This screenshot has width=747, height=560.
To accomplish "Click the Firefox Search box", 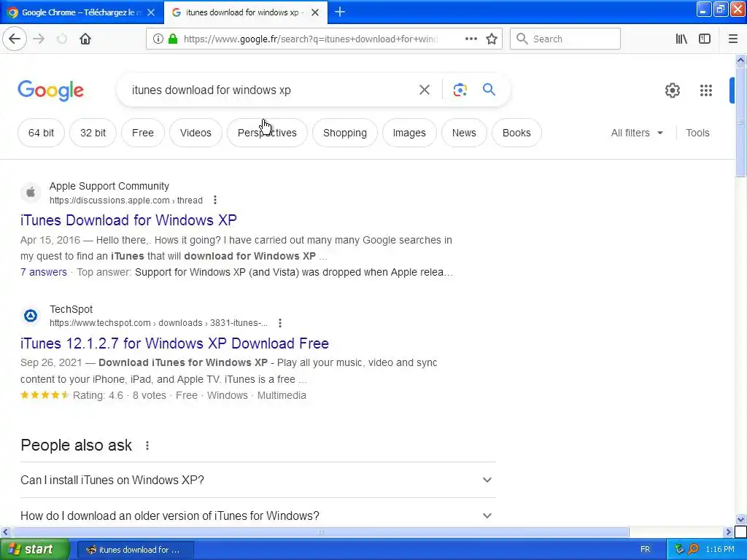I will 565,39.
